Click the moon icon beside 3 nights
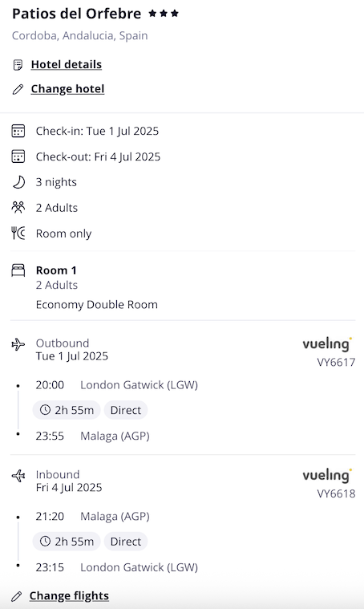364x609 pixels. (18, 182)
